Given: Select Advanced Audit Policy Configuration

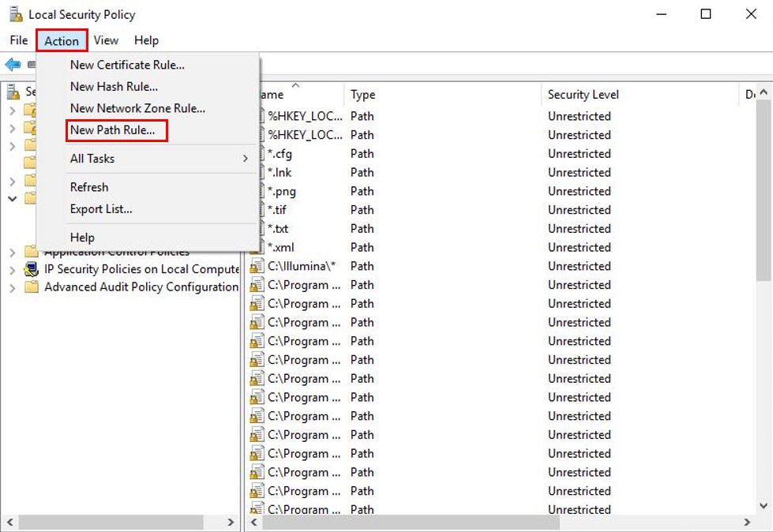Looking at the screenshot, I should click(x=141, y=287).
